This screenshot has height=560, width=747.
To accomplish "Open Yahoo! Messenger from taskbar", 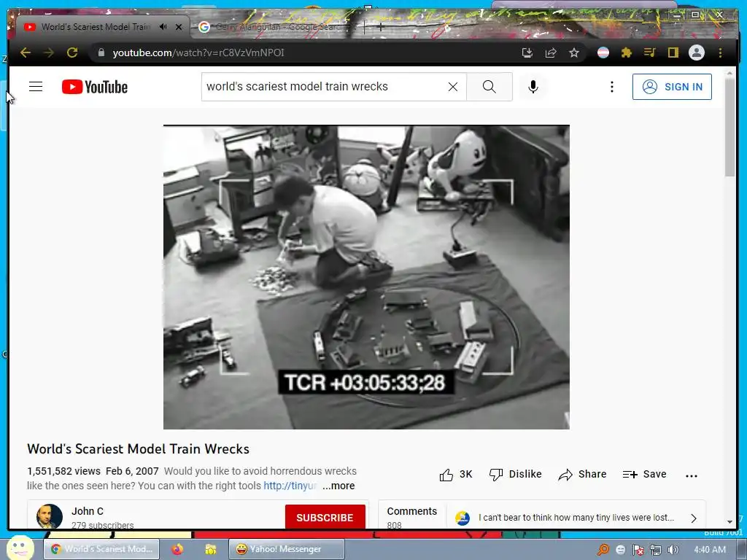I will coord(286,549).
